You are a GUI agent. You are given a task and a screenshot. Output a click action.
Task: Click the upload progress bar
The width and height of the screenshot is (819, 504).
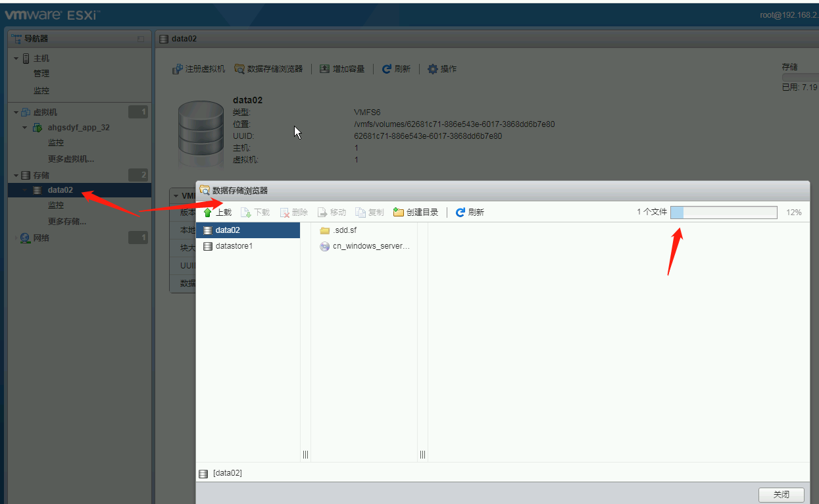(724, 213)
